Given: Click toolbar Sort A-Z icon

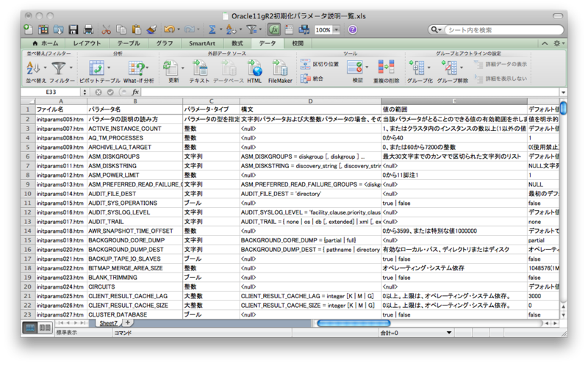Looking at the screenshot, I should [231, 29].
